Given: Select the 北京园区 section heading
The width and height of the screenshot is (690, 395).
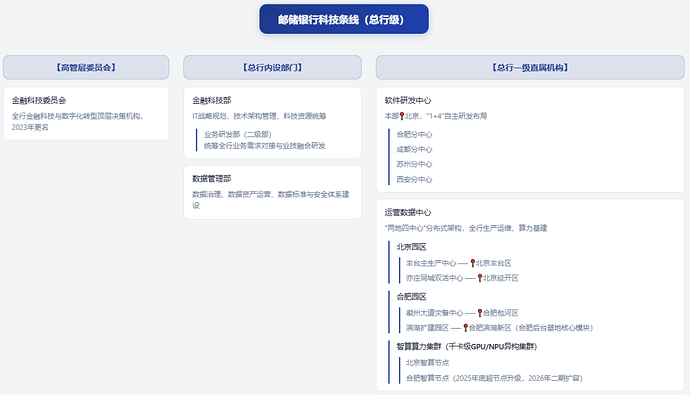Looking at the screenshot, I should (x=411, y=247).
